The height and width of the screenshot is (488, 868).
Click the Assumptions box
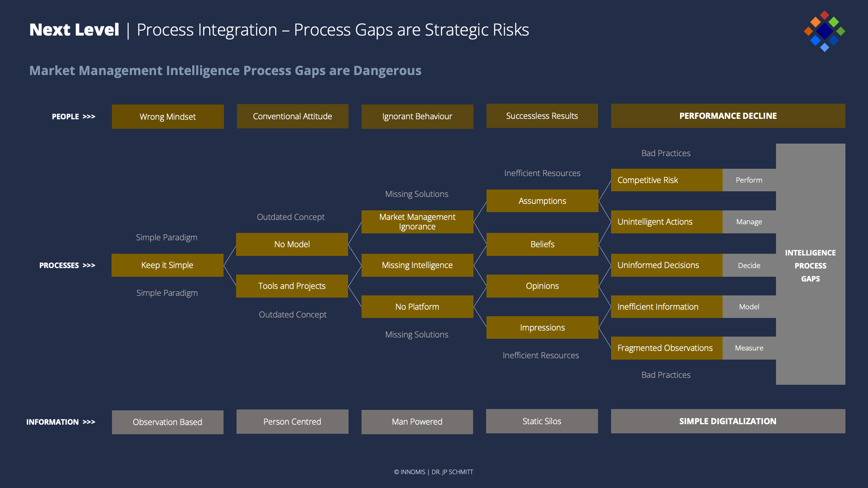(x=542, y=201)
